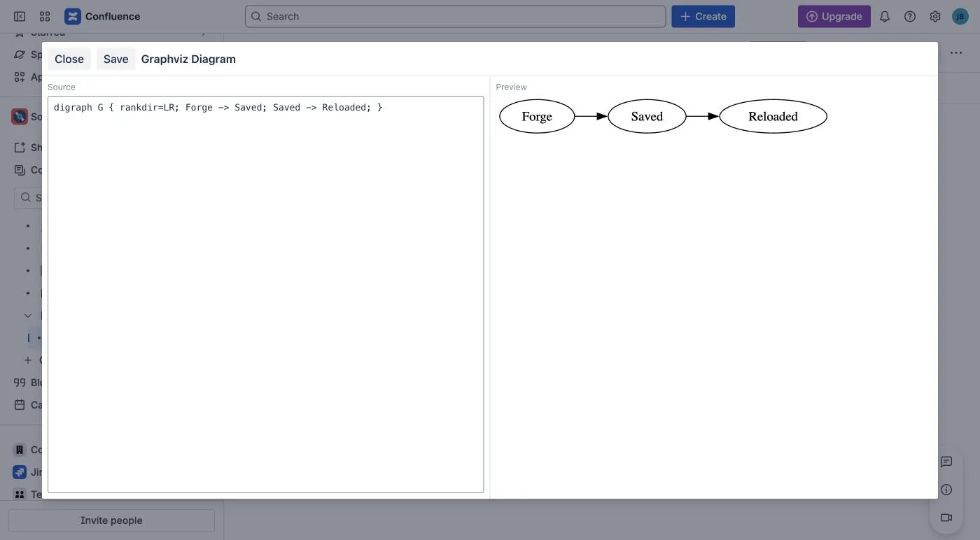Click the Invite people button
Image resolution: width=980 pixels, height=540 pixels.
click(x=111, y=520)
